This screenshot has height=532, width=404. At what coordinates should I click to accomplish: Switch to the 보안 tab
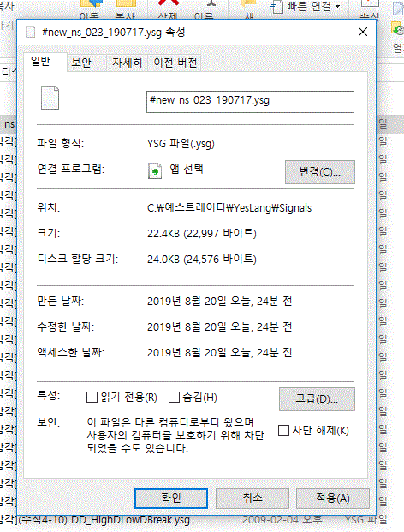point(81,63)
